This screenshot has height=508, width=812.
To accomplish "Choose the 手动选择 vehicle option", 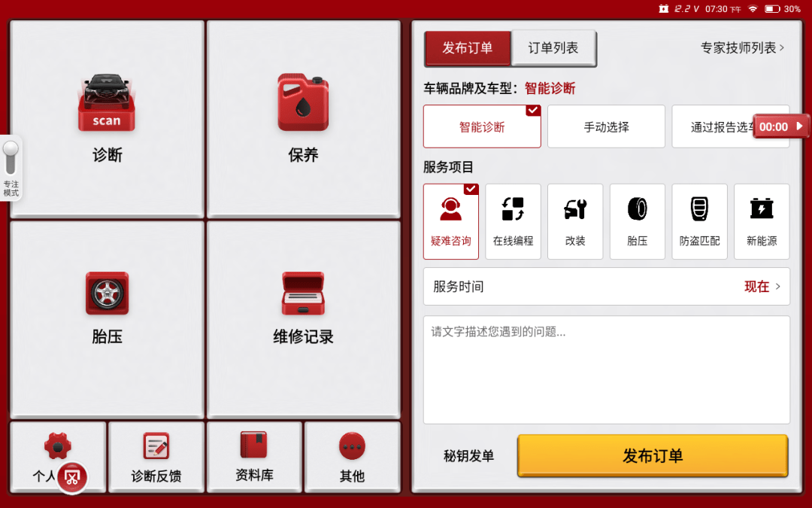I will [x=606, y=126].
